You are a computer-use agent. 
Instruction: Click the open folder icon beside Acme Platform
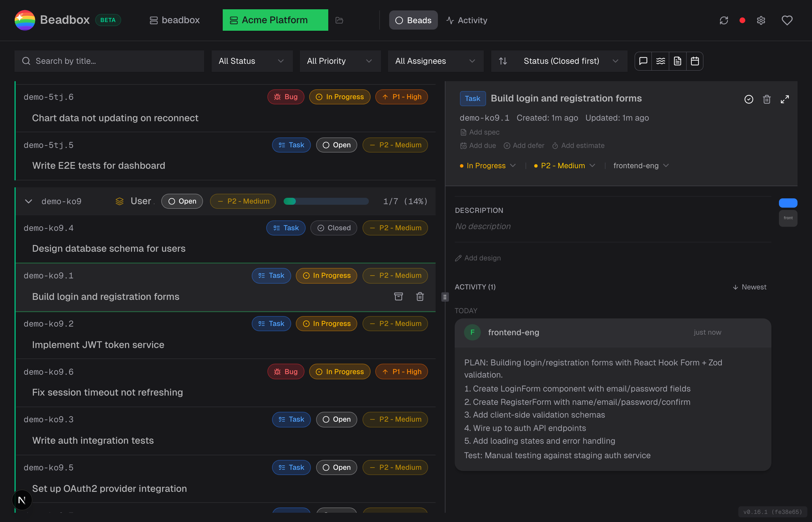tap(339, 20)
